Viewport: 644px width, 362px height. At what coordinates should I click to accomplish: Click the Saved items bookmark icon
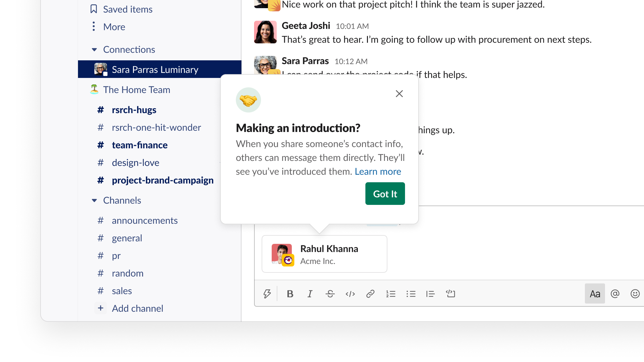point(94,9)
